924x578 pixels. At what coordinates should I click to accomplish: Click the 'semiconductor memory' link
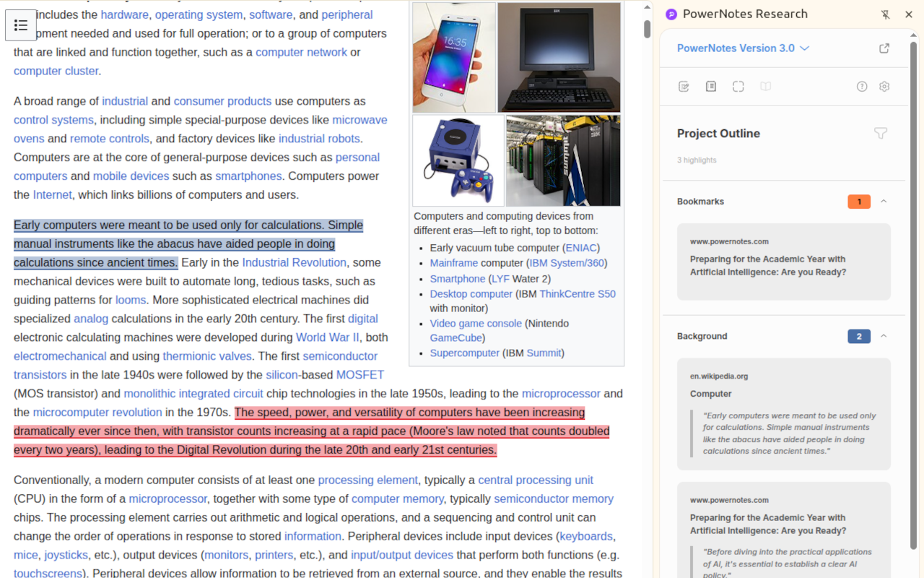554,499
